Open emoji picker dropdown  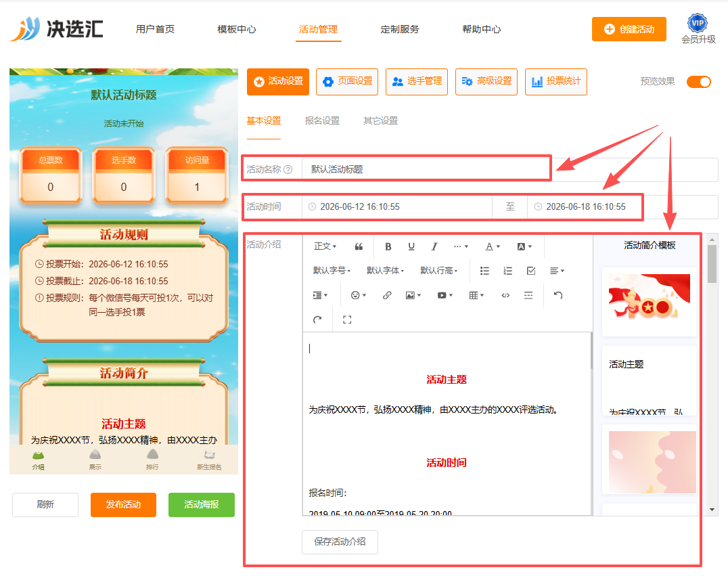point(359,295)
